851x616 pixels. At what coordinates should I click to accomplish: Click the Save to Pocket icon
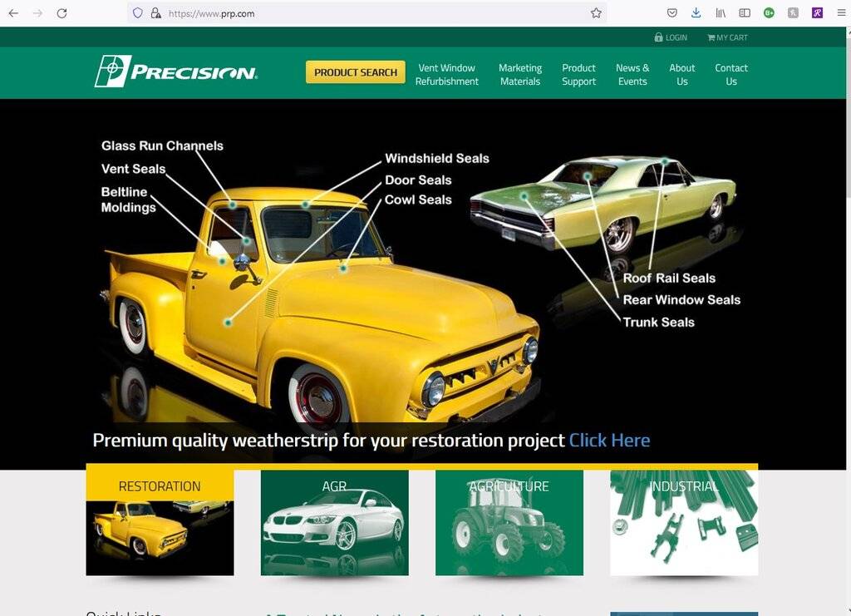pos(671,13)
